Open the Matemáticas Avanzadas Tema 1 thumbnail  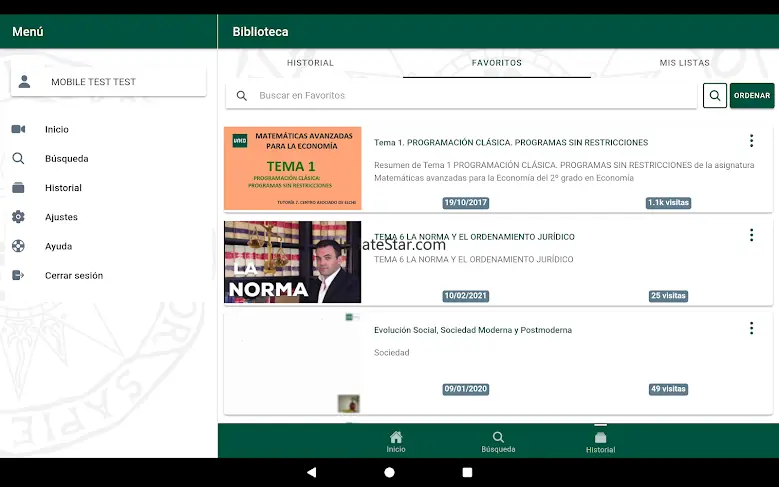292,168
